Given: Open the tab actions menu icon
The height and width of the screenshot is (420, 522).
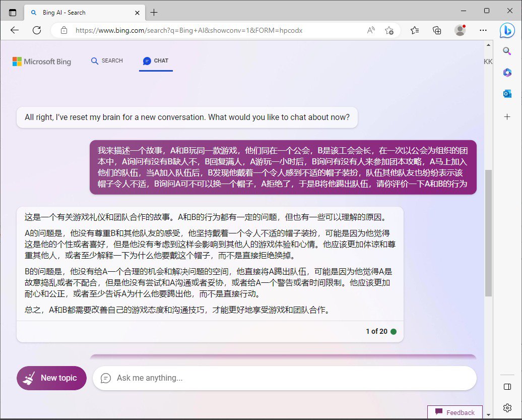Looking at the screenshot, I should click(x=12, y=13).
